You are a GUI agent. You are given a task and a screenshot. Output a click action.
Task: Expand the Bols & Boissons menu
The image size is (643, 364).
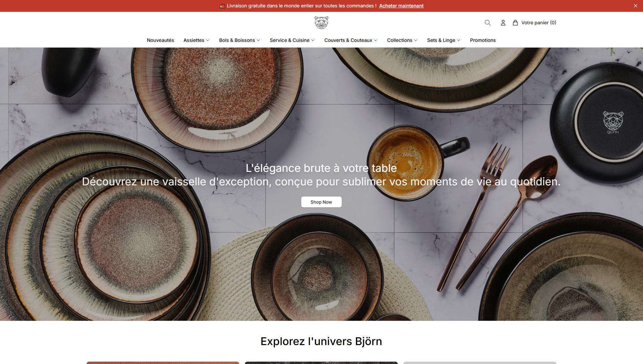[239, 40]
